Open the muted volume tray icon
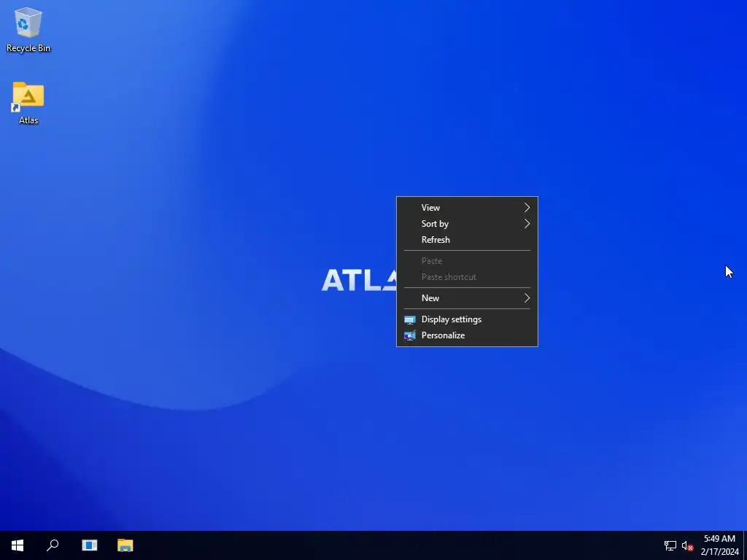This screenshot has height=560, width=747. click(687, 545)
